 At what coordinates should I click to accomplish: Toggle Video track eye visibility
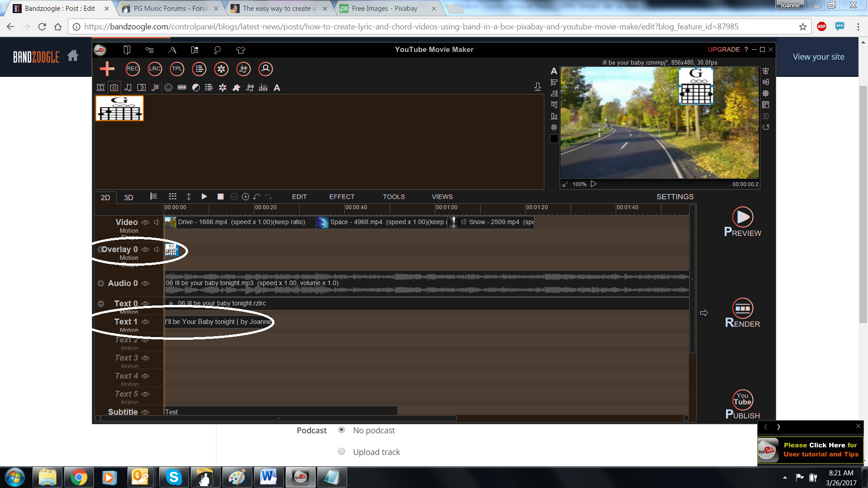coord(145,222)
